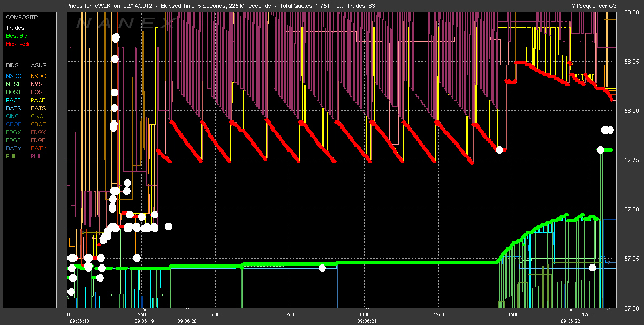
Task: Select the 09:36:22 time marker
Action: coord(571,310)
